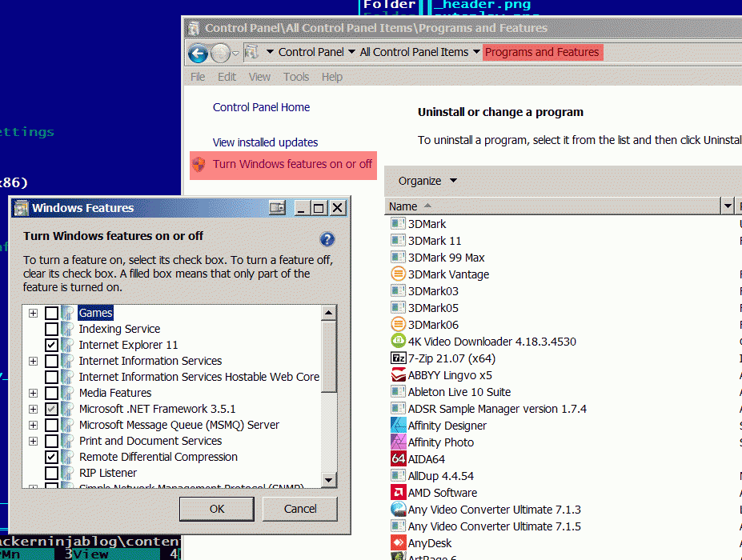Click Turn Windows features on or off link
742x560 pixels.
[x=292, y=164]
